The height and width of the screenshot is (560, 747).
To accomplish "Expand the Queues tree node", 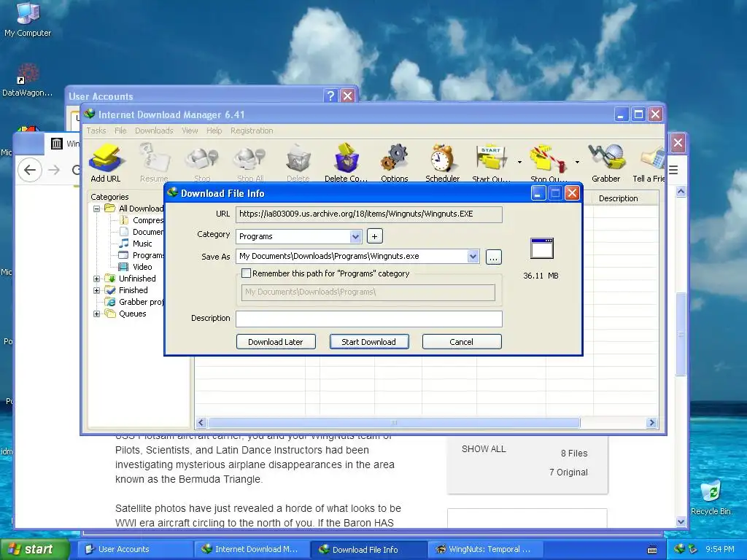I will [97, 314].
